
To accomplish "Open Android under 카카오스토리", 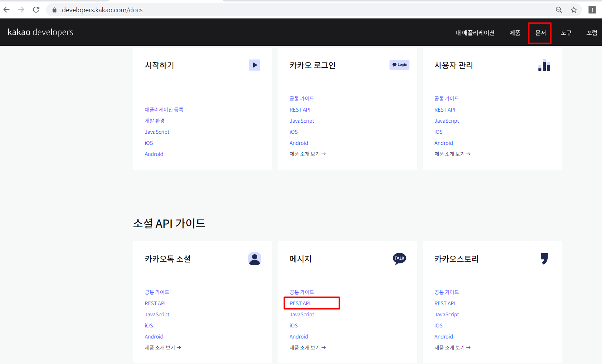I will 444,337.
